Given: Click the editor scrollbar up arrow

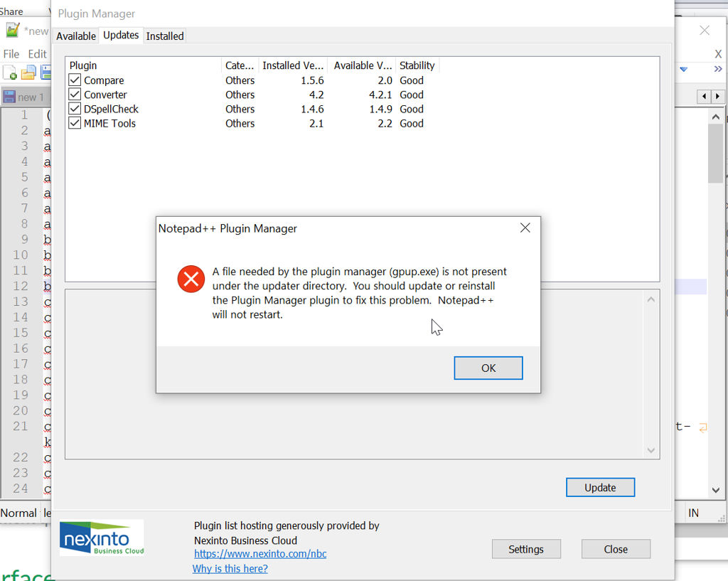Looking at the screenshot, I should pos(715,117).
